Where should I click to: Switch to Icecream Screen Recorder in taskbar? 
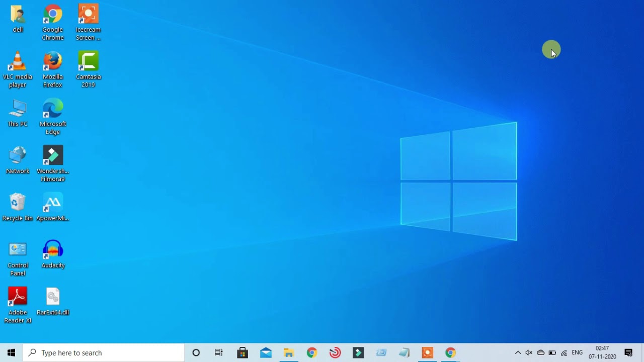pos(427,352)
